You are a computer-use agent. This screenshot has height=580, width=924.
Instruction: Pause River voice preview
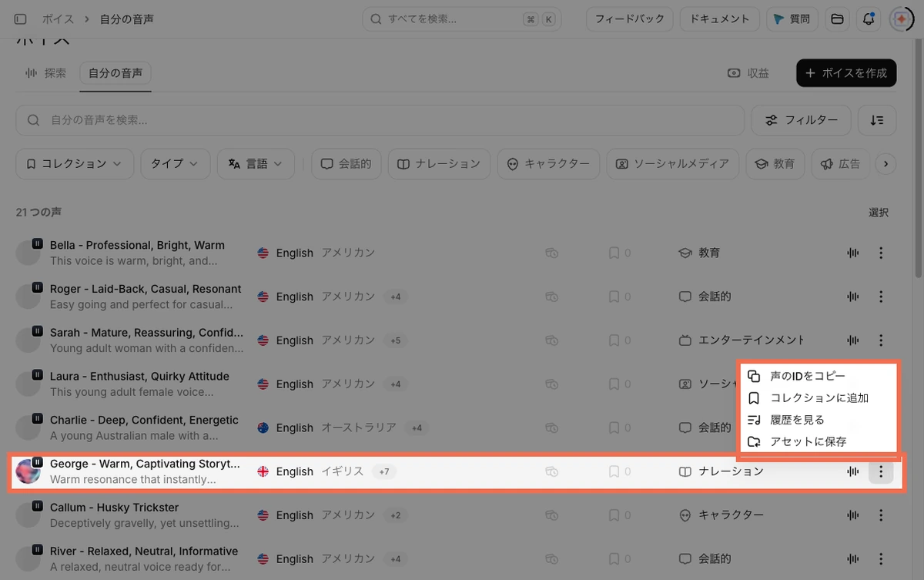[37, 550]
